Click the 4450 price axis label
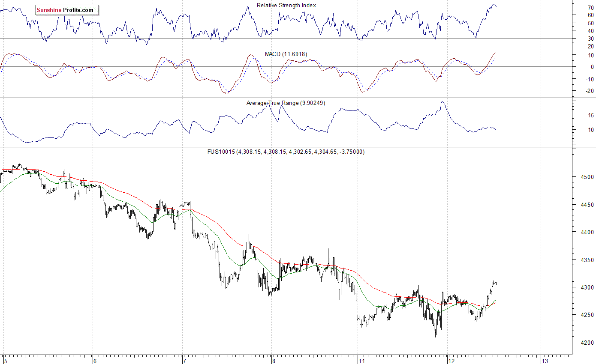 coord(587,205)
